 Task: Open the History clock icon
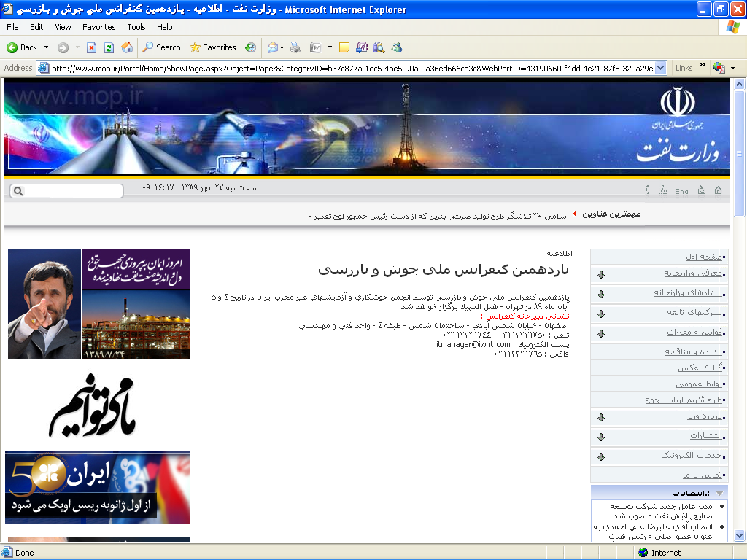coord(251,47)
